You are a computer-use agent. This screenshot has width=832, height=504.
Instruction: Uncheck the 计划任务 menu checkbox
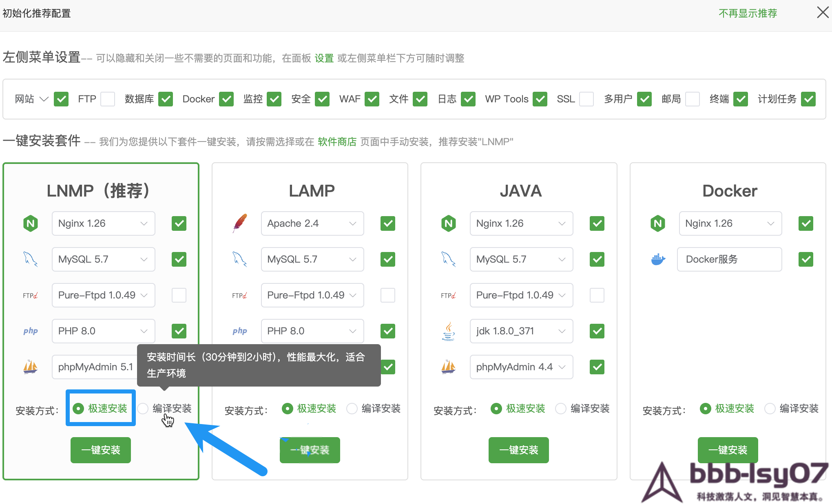[808, 99]
